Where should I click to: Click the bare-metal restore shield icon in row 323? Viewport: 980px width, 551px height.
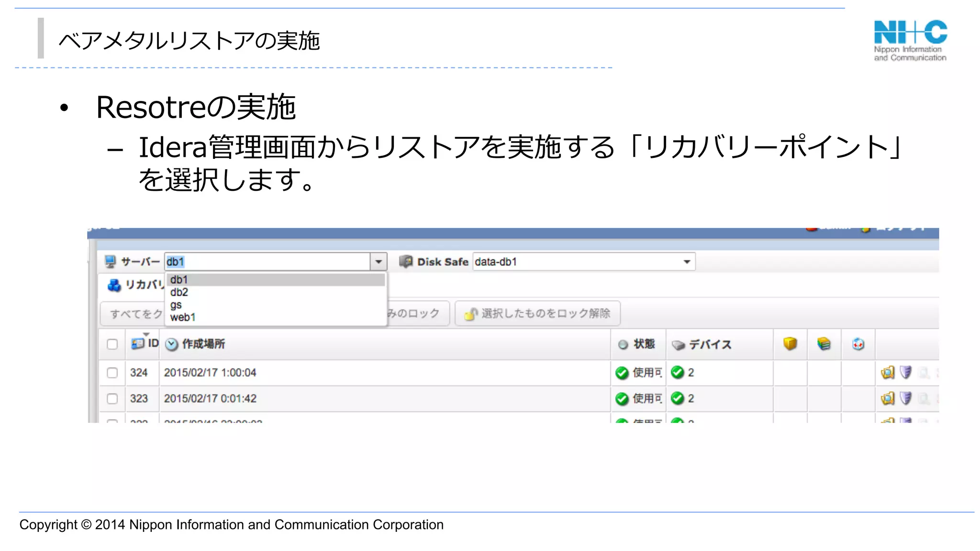(905, 398)
